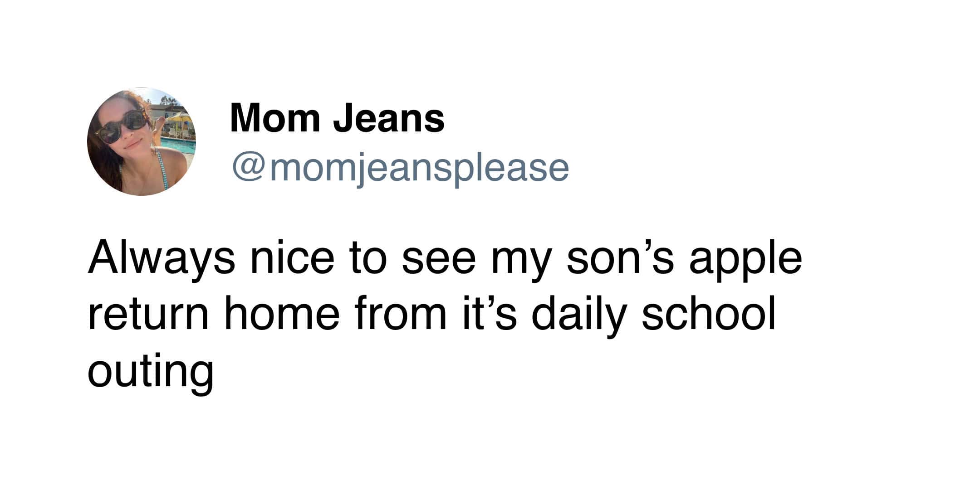
Task: Click the sunglasses in the profile photo
Action: 121,126
